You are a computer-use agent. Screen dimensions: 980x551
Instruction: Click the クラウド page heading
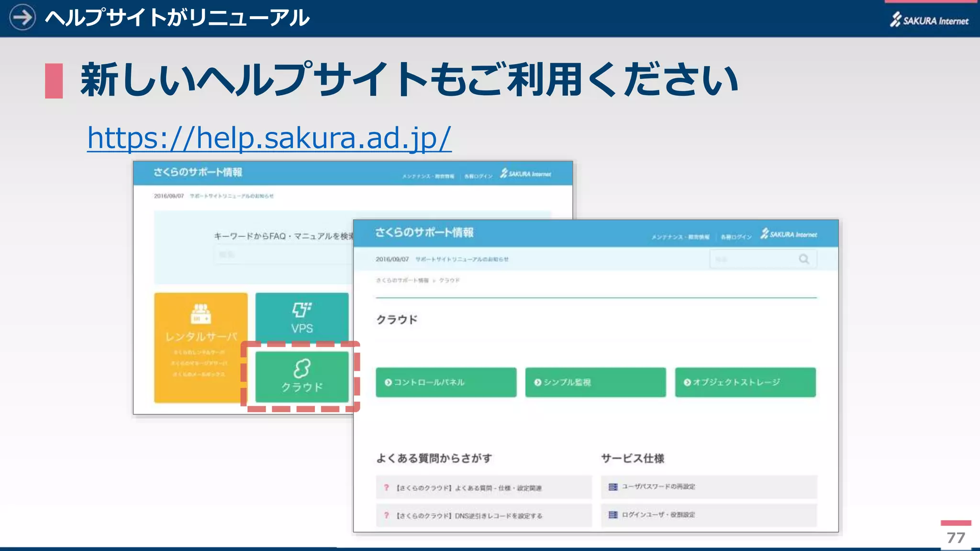(x=397, y=320)
